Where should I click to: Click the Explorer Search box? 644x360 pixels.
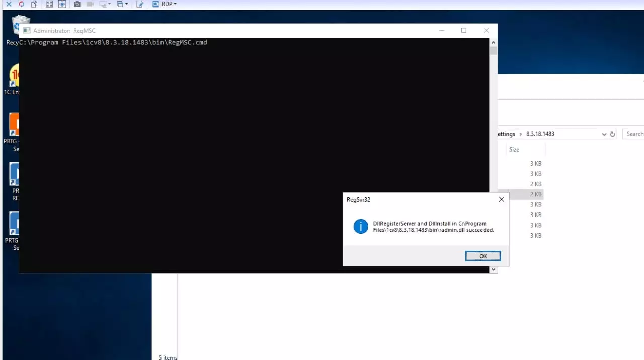(x=633, y=134)
